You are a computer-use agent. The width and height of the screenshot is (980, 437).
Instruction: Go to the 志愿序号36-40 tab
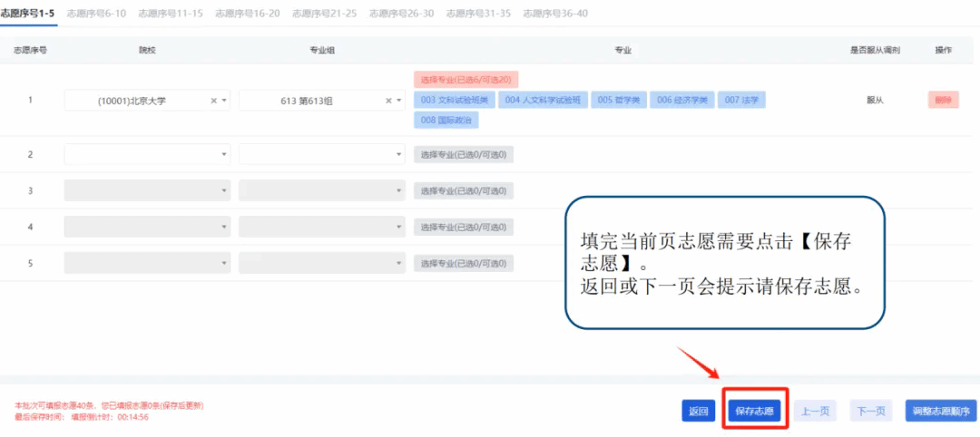(555, 13)
